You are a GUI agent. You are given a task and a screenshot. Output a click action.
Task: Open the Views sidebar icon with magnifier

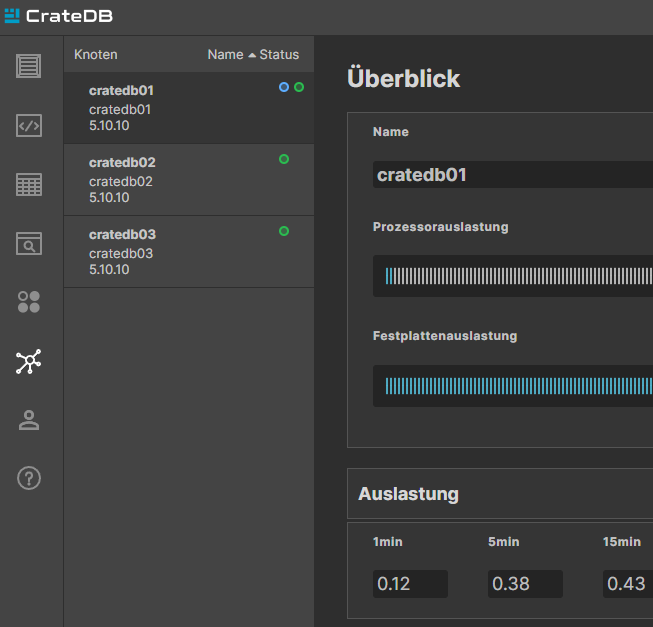click(x=29, y=244)
